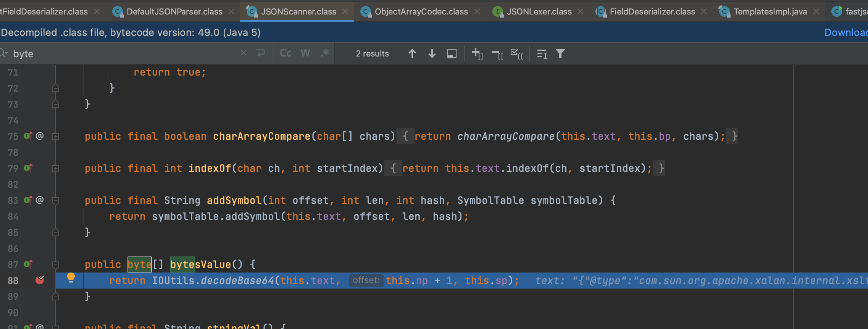Switch to the DefaultJSONParser.class tab
The height and width of the screenshot is (329, 868).
pyautogui.click(x=174, y=12)
